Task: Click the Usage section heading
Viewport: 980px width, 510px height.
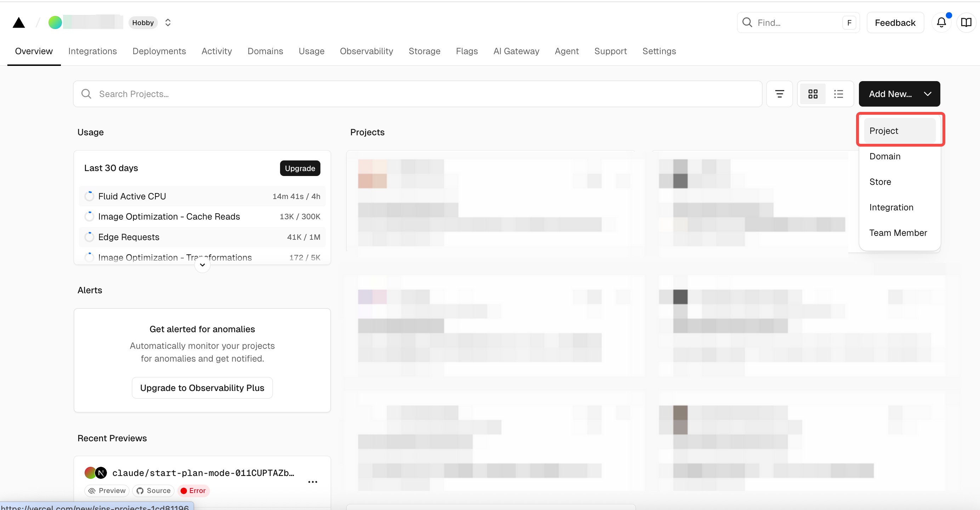Action: click(x=91, y=132)
